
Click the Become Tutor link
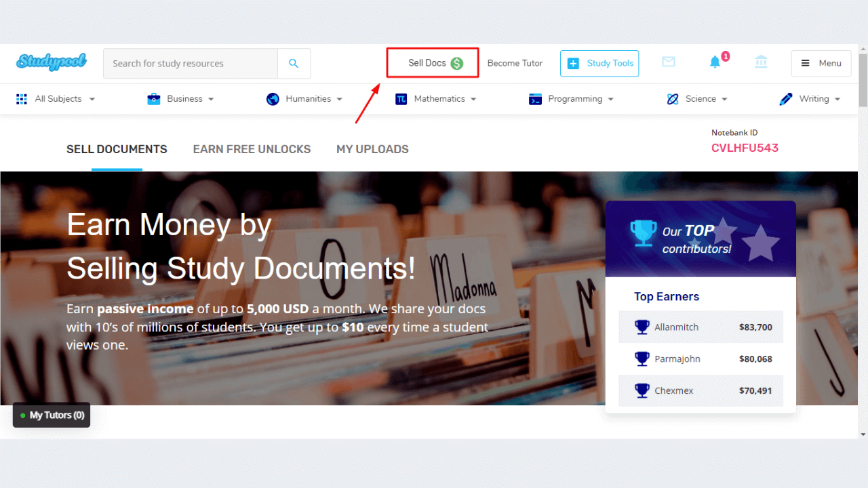515,63
